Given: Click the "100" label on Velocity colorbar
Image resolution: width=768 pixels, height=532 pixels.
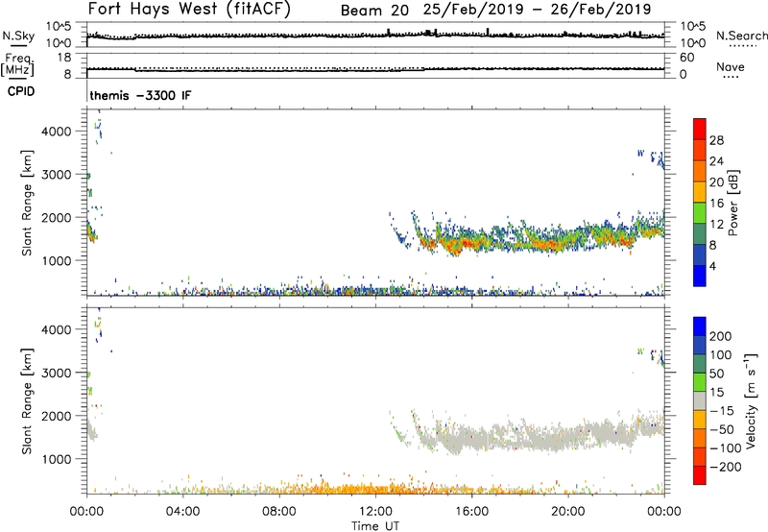Looking at the screenshot, I should 721,354.
